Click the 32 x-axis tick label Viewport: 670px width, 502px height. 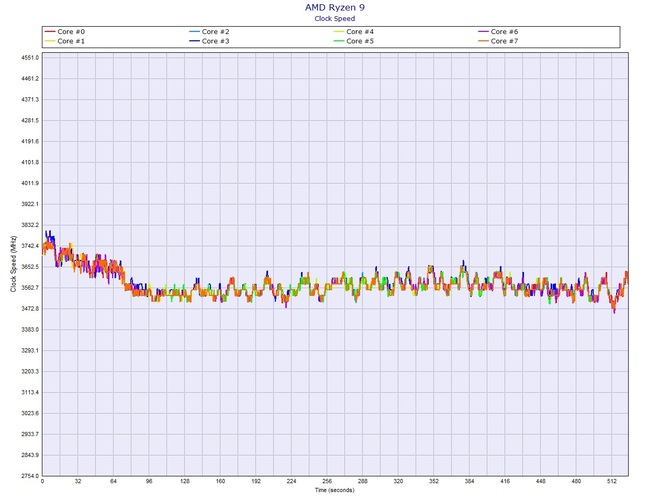click(78, 481)
